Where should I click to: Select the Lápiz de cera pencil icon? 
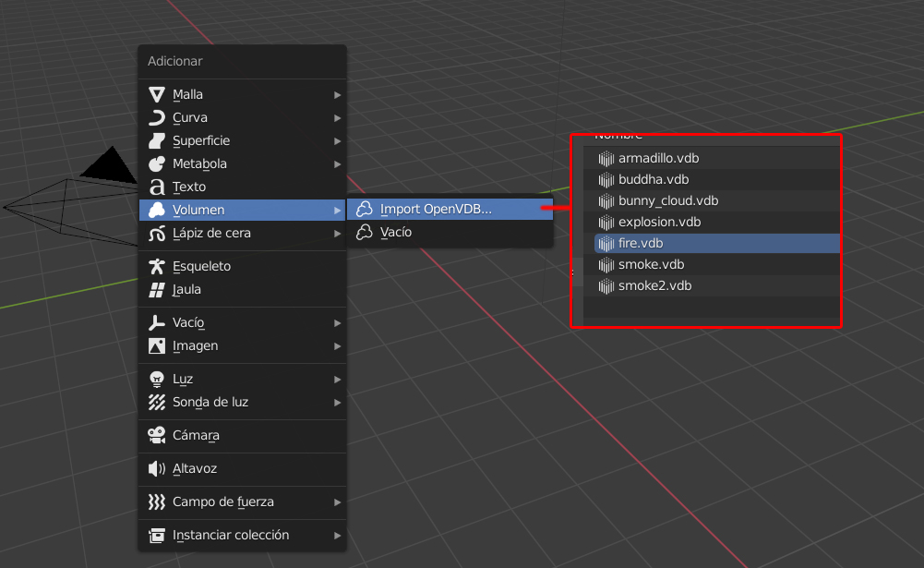coord(157,233)
